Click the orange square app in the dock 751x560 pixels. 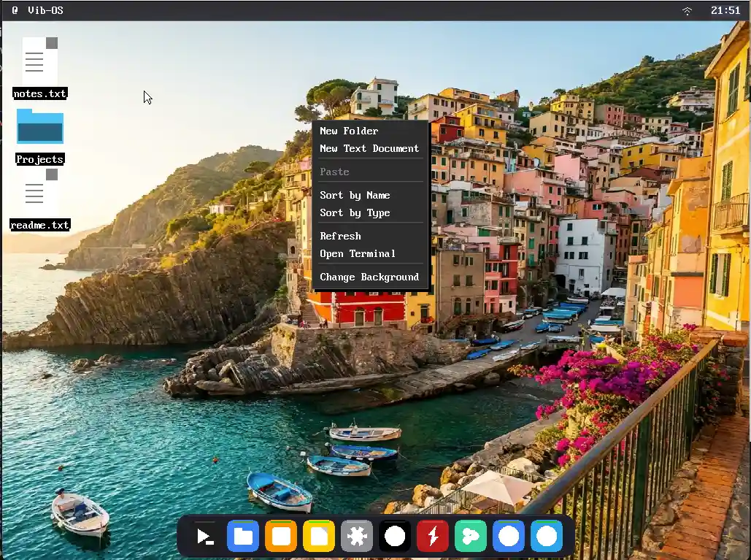pyautogui.click(x=281, y=536)
